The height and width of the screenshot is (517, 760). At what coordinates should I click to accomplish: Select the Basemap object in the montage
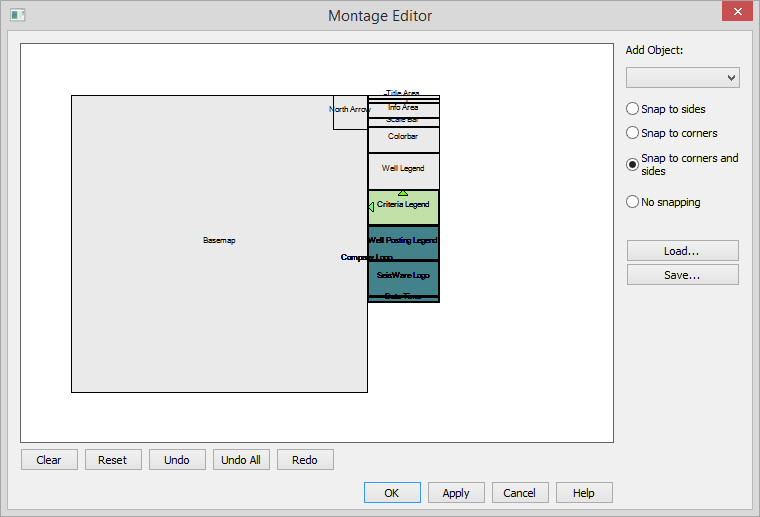tap(219, 241)
